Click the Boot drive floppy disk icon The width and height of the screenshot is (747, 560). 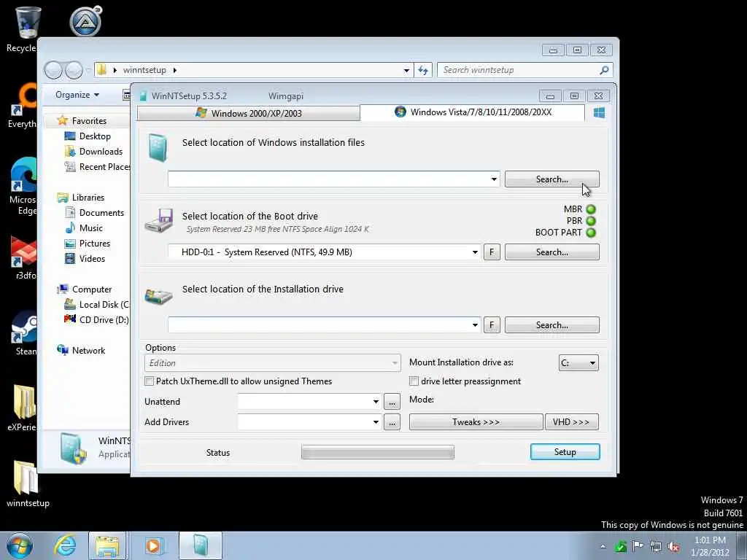(159, 220)
